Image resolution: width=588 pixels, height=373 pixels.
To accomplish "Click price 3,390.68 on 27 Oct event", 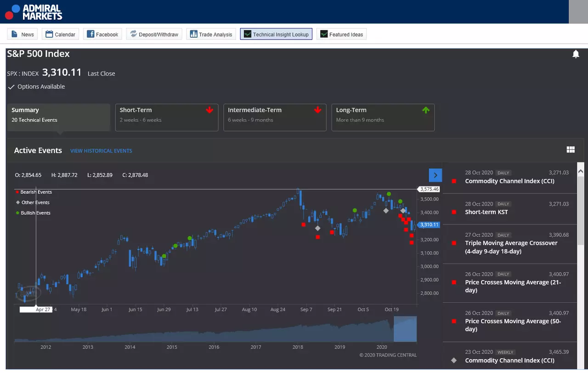I will [559, 235].
